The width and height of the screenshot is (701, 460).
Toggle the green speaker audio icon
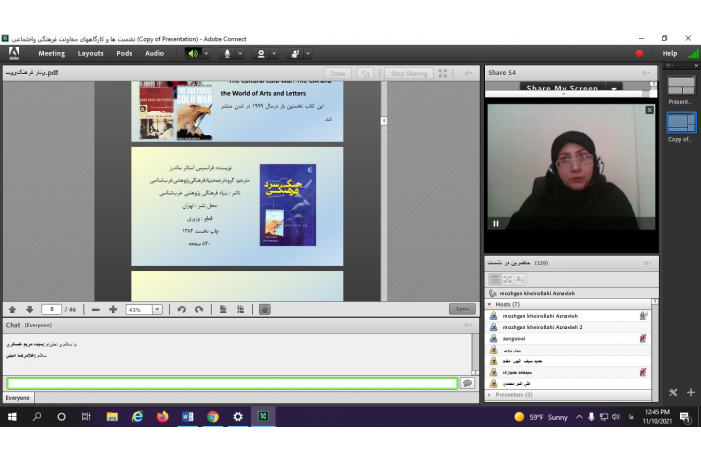193,54
